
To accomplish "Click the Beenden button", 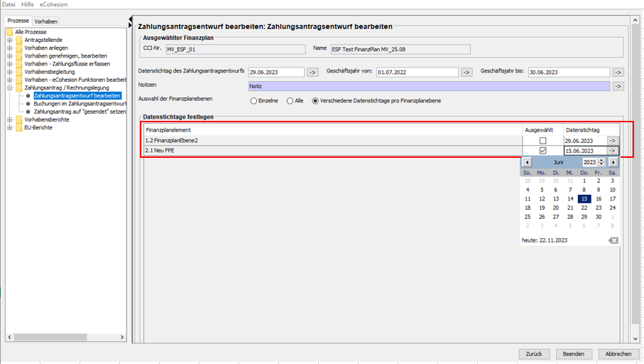I will pos(574,354).
